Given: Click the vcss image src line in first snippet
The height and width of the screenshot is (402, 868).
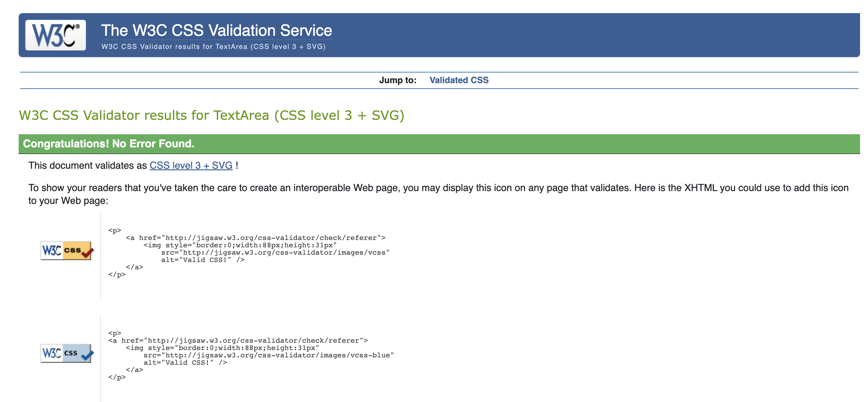Looking at the screenshot, I should 275,253.
